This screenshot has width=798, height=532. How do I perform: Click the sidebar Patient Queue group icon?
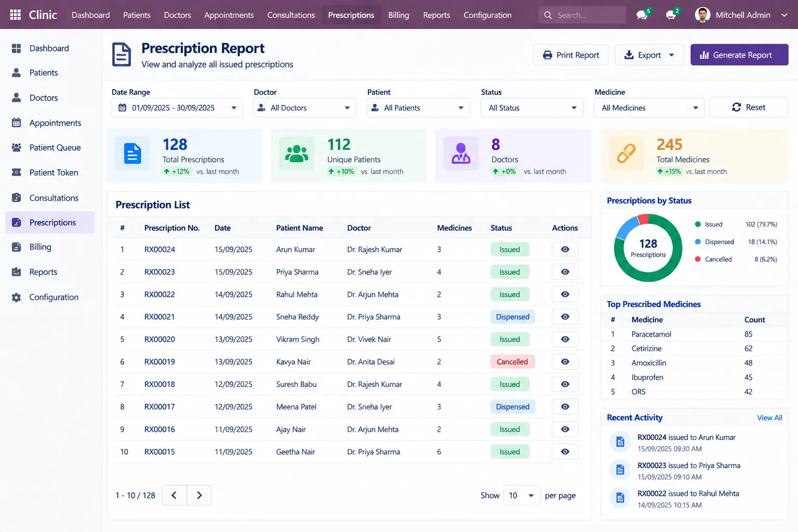[17, 148]
